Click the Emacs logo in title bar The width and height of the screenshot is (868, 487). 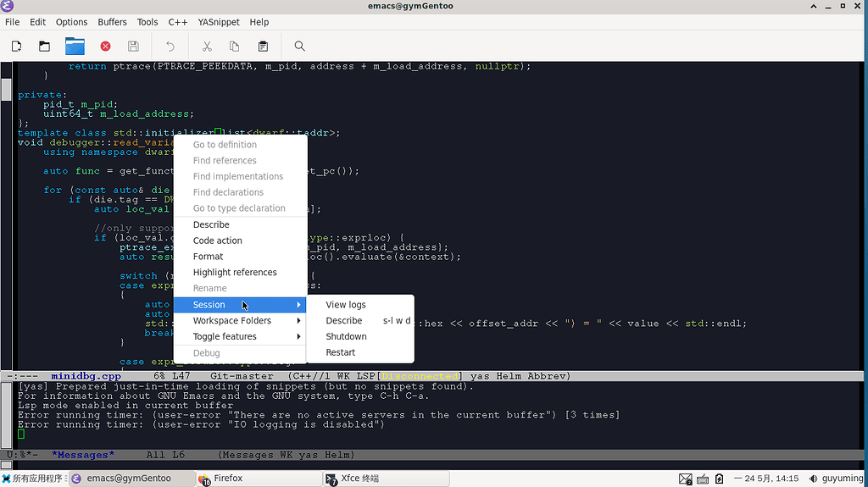tap(7, 6)
